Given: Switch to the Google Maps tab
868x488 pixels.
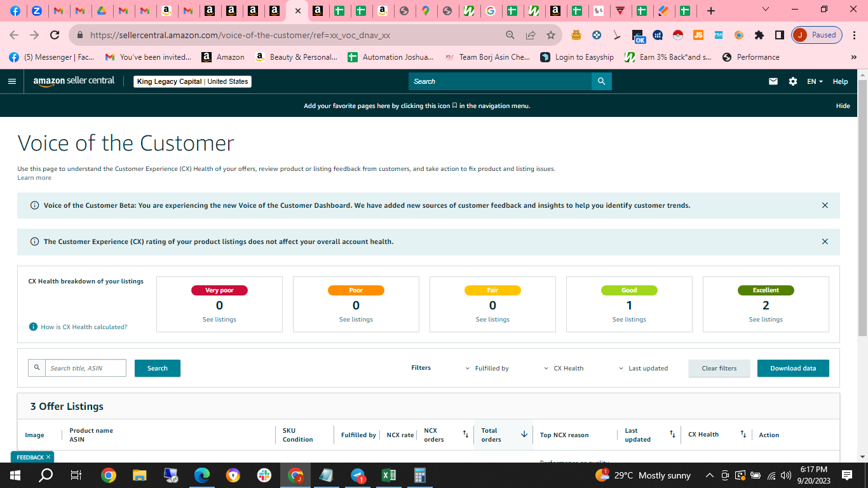Looking at the screenshot, I should pos(425,11).
